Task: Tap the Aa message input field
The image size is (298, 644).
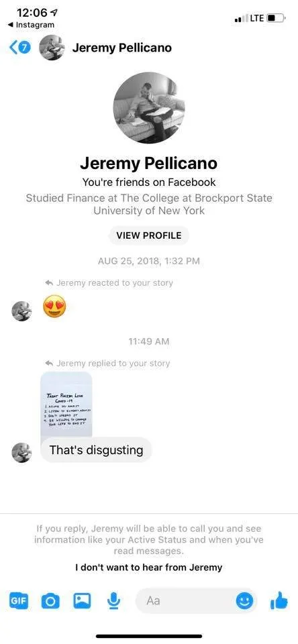Action: [x=186, y=601]
